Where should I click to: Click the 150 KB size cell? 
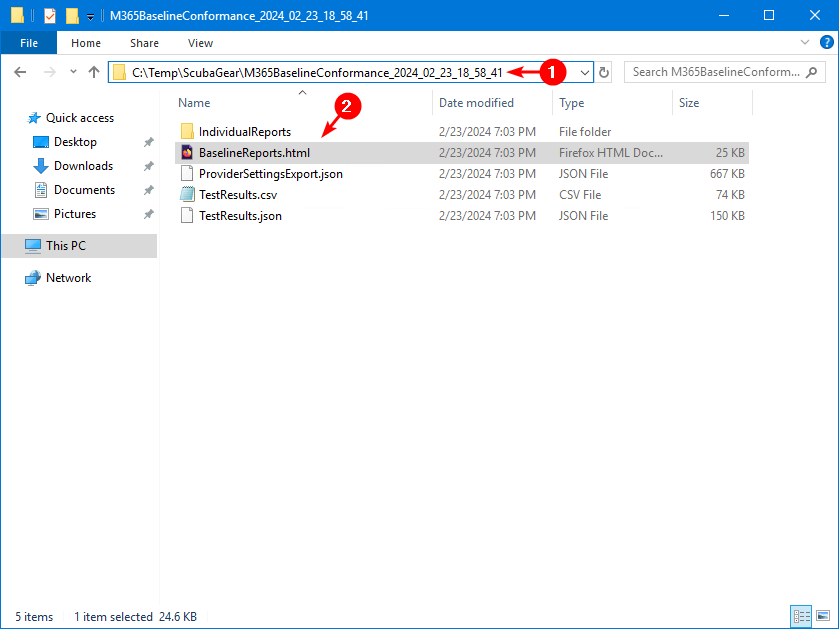pos(727,216)
